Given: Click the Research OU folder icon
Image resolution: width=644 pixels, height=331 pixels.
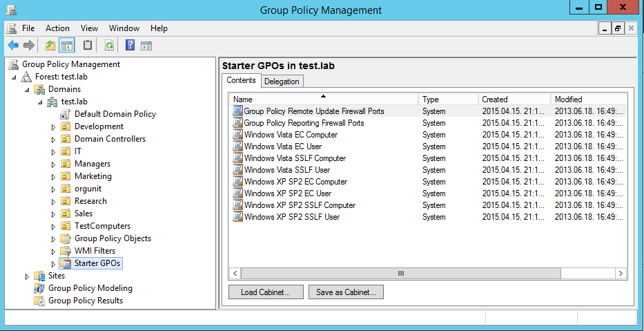Looking at the screenshot, I should [x=66, y=201].
